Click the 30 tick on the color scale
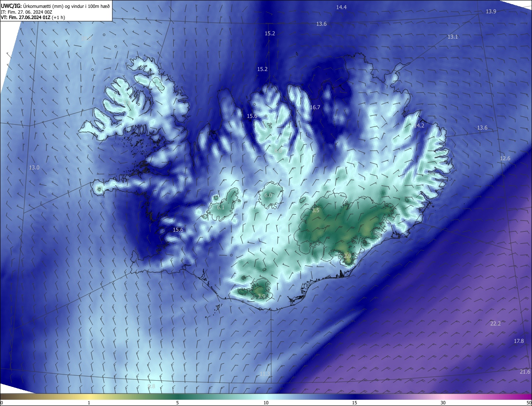 click(x=443, y=403)
